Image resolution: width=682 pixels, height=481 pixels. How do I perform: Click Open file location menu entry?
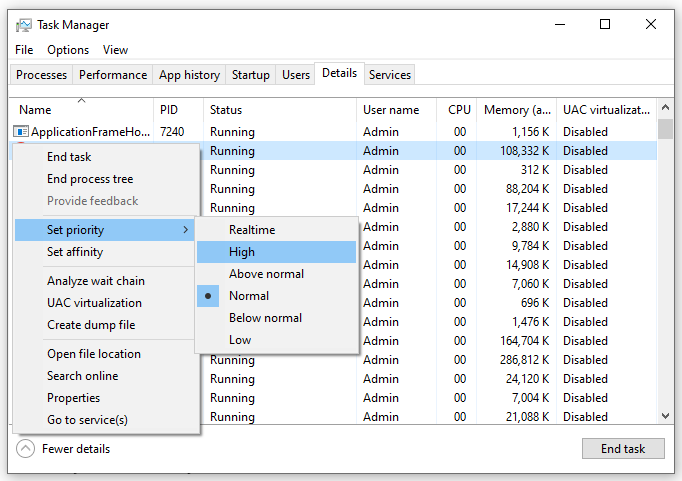[x=93, y=354]
